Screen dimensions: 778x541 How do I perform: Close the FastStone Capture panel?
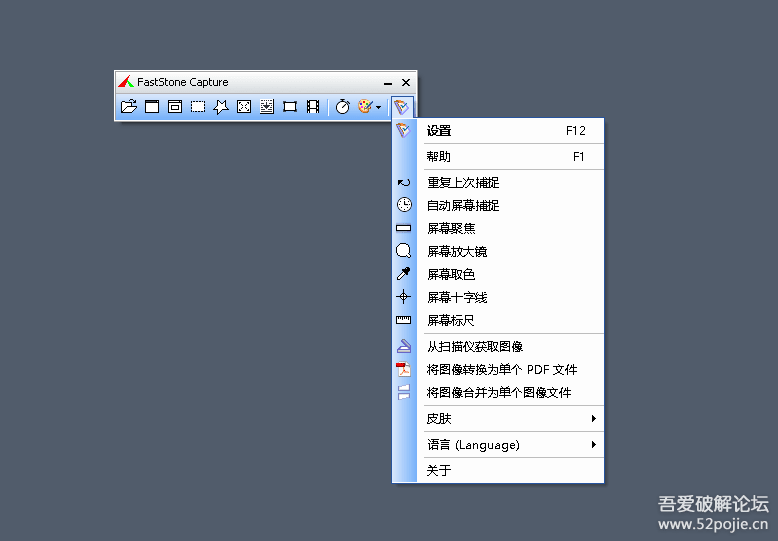coord(406,82)
